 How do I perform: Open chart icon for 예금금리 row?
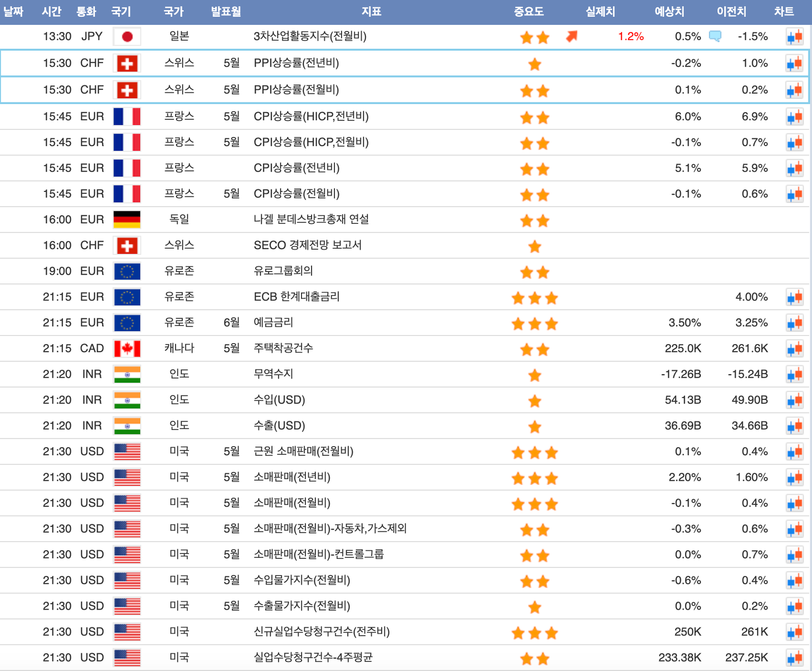tap(794, 323)
